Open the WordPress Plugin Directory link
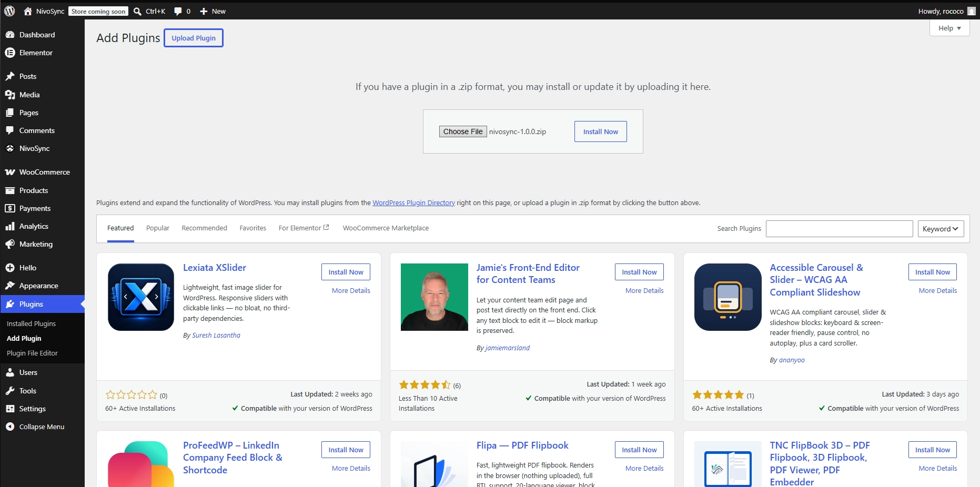 click(413, 203)
